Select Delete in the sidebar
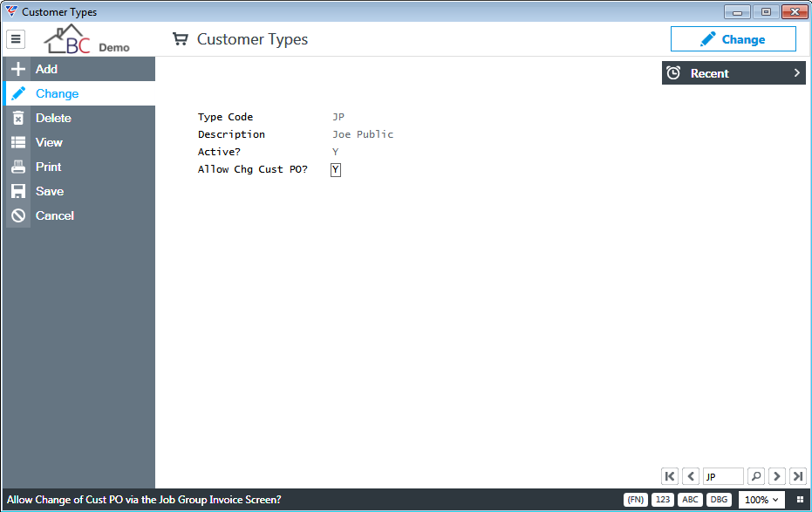 point(79,118)
